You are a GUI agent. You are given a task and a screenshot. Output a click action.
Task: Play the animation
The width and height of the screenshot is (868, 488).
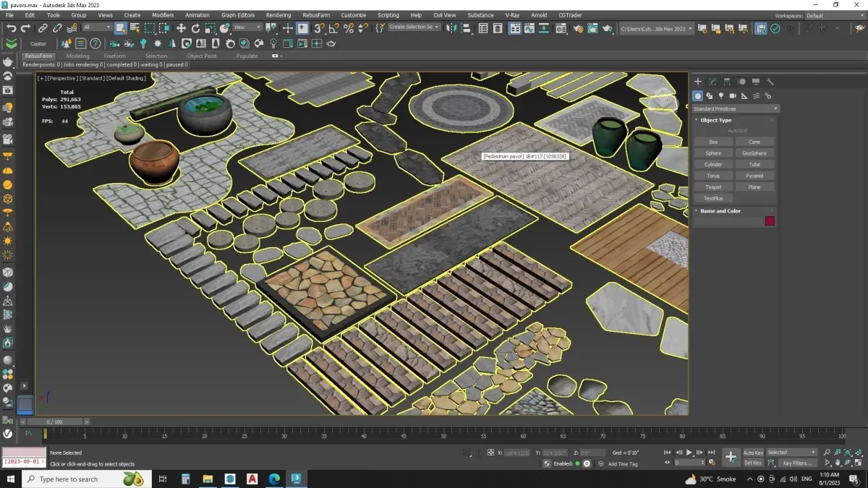(689, 453)
